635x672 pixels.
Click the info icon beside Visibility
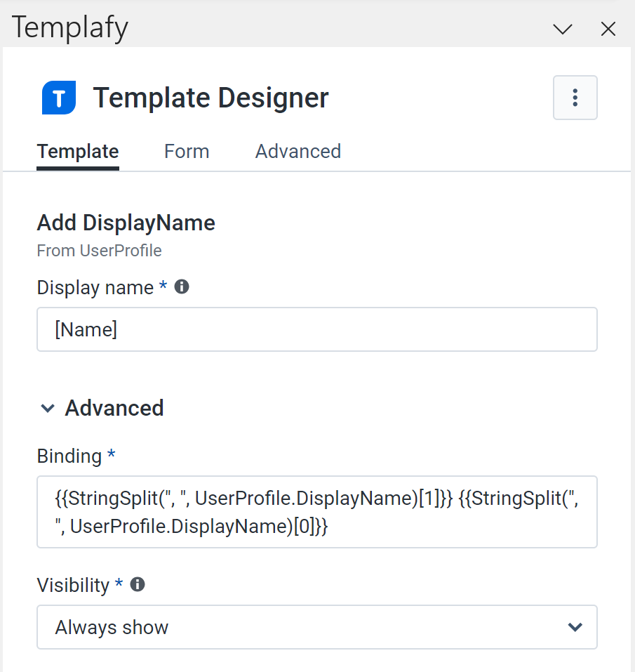pos(138,584)
